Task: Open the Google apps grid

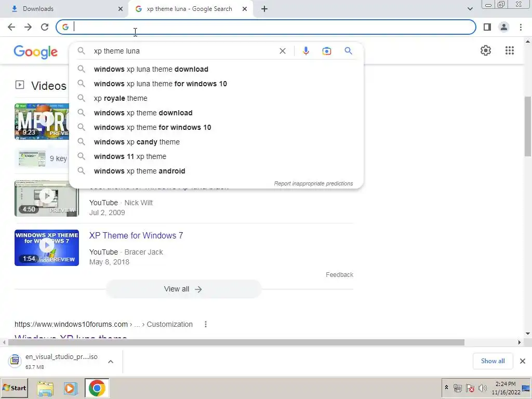Action: [509, 50]
